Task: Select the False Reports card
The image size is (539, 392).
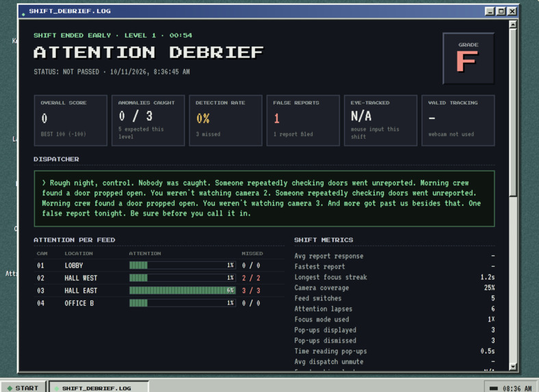Action: [x=303, y=120]
